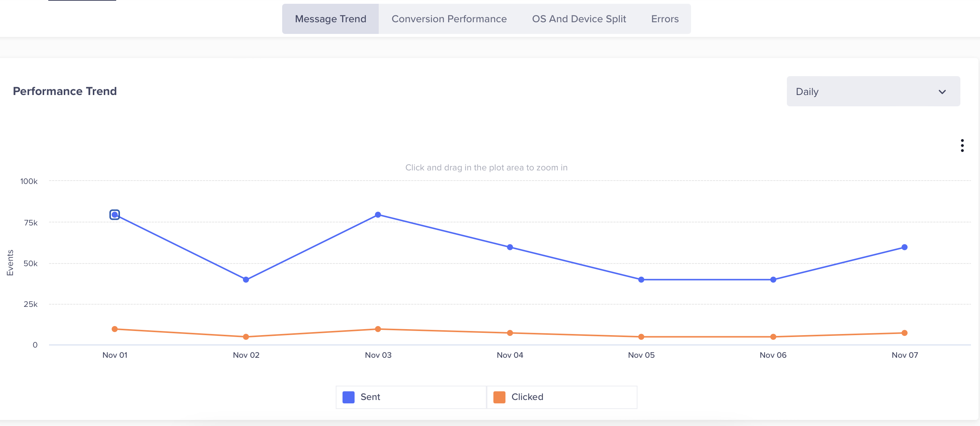Click the Message Trend tab
This screenshot has height=426, width=980.
tap(330, 18)
